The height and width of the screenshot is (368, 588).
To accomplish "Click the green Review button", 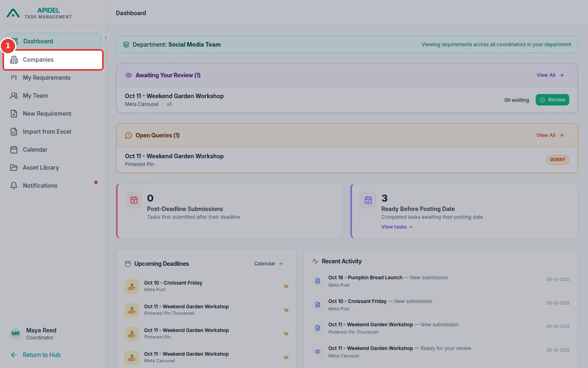I will click(552, 100).
